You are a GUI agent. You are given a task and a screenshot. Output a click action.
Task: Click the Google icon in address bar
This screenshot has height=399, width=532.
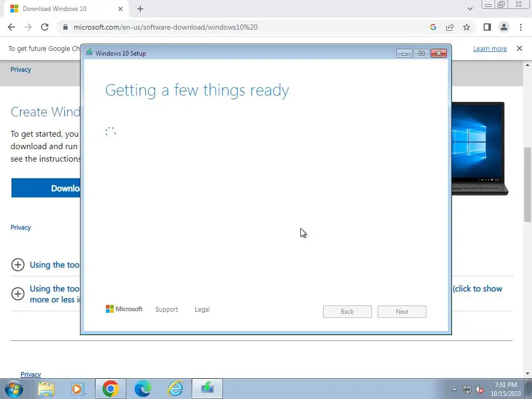433,27
